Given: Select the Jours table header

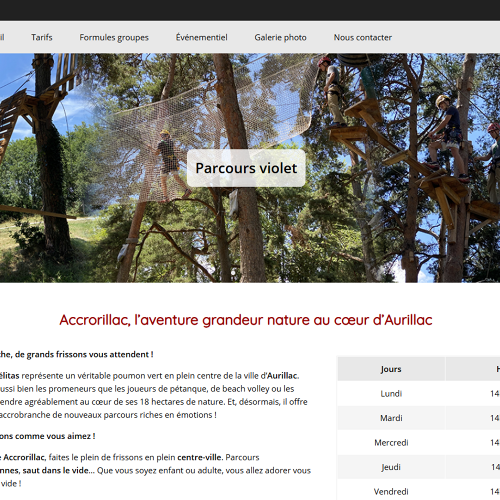Looking at the screenshot, I should tap(391, 369).
